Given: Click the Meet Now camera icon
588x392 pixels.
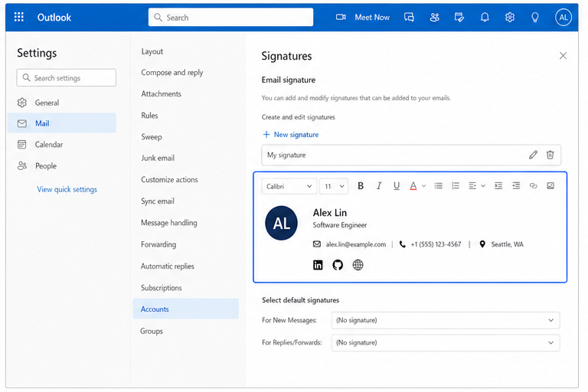Looking at the screenshot, I should point(341,18).
